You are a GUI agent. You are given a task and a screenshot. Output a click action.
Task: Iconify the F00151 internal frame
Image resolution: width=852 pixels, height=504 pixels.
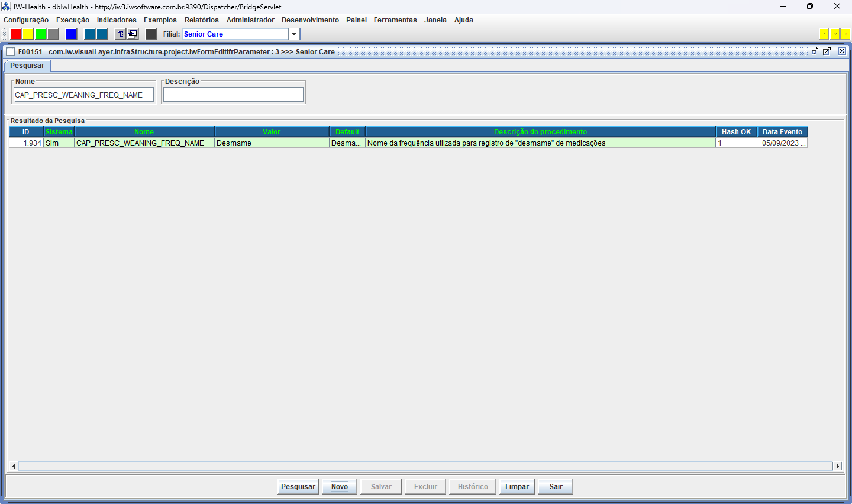[815, 51]
